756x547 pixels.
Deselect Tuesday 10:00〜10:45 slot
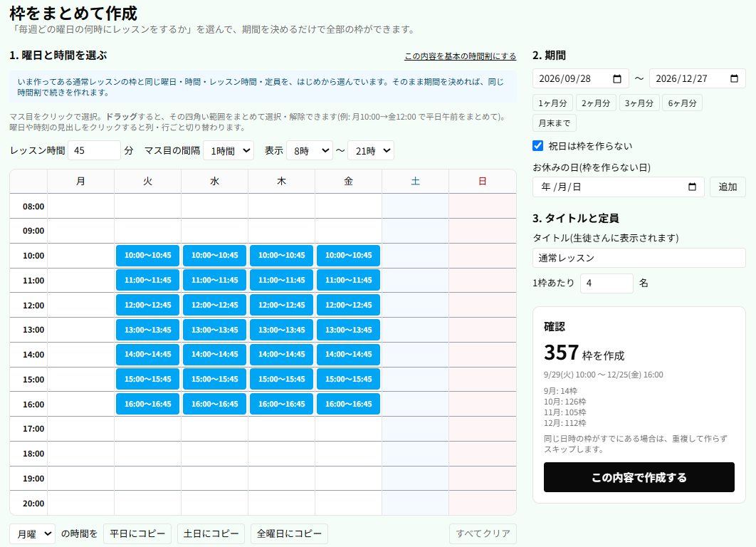point(147,256)
